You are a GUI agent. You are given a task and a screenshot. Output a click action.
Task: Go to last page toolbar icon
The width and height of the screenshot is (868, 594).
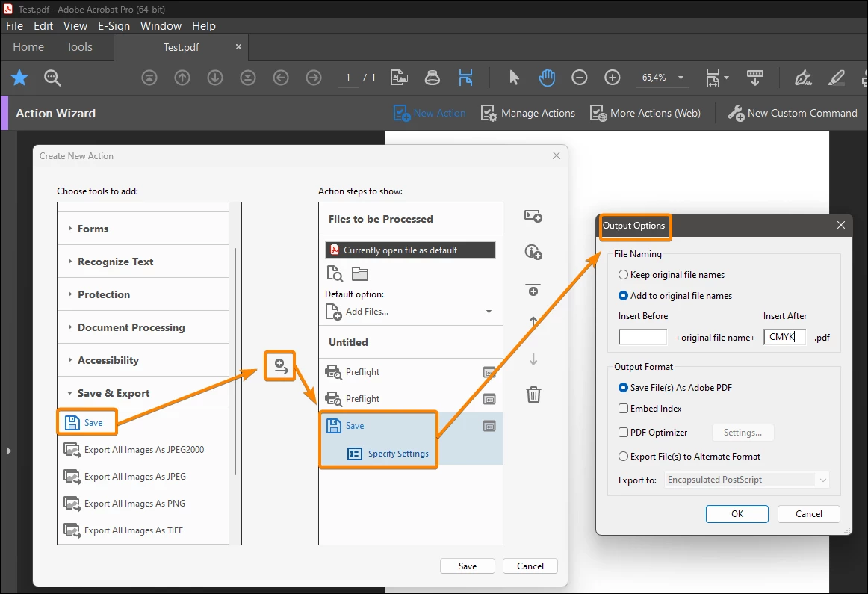click(247, 78)
